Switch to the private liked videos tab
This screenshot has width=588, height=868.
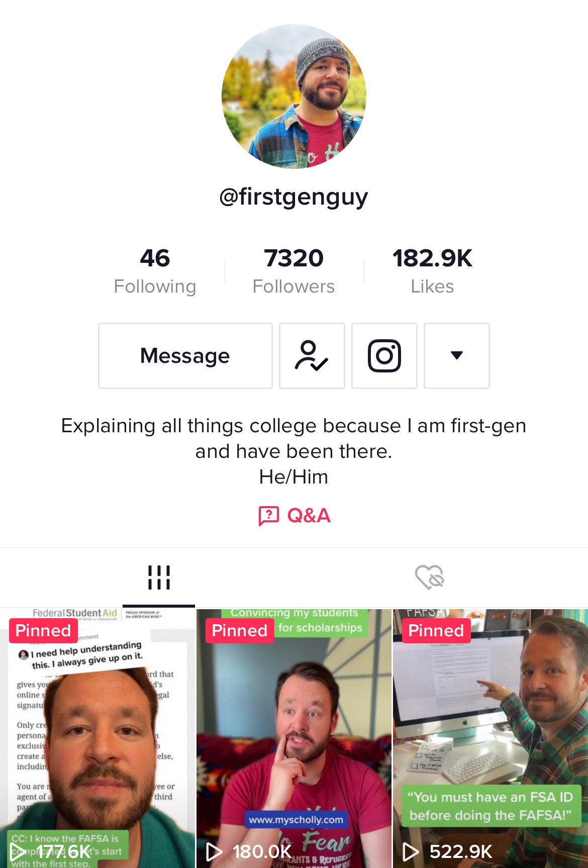[430, 577]
